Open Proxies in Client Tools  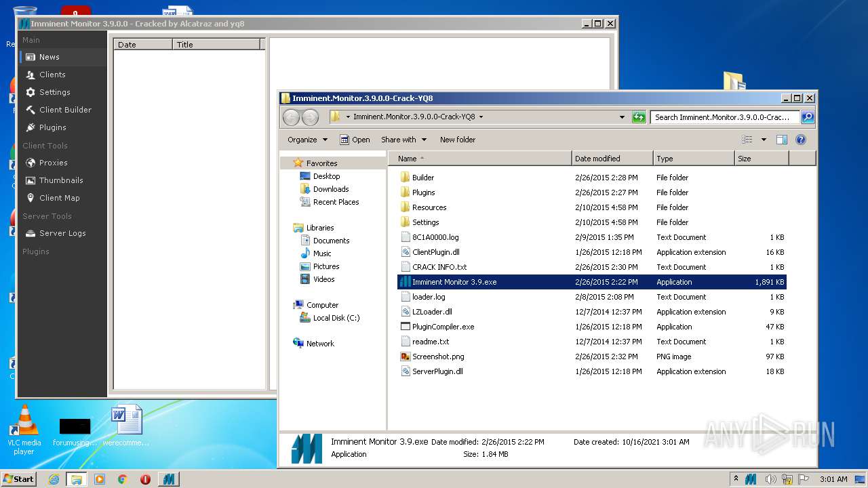62,163
